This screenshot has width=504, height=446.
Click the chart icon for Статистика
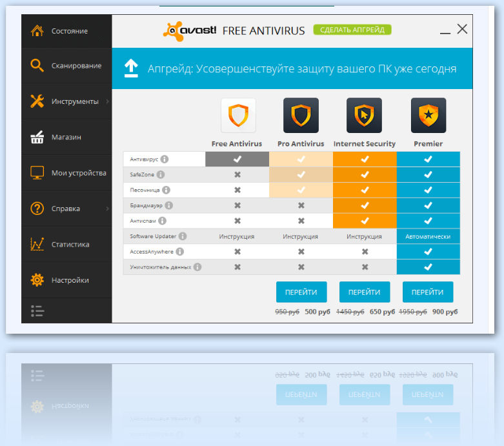[37, 244]
